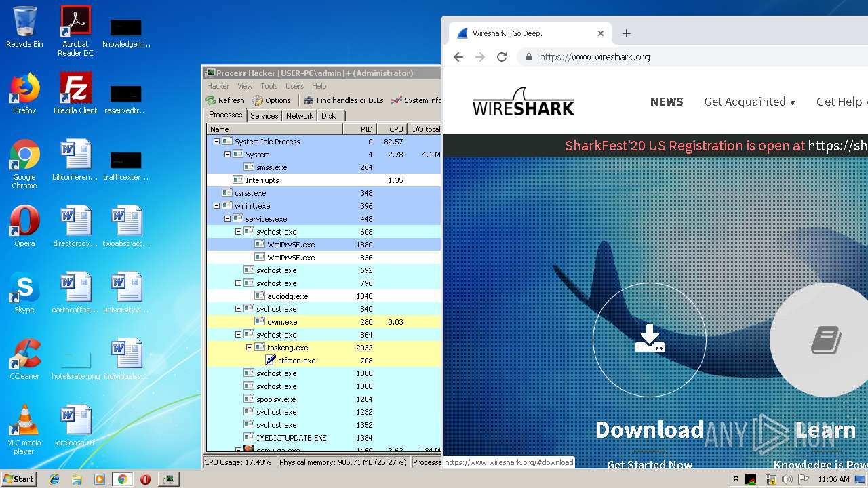
Task: Sort process list by CPU column
Action: pyautogui.click(x=391, y=129)
